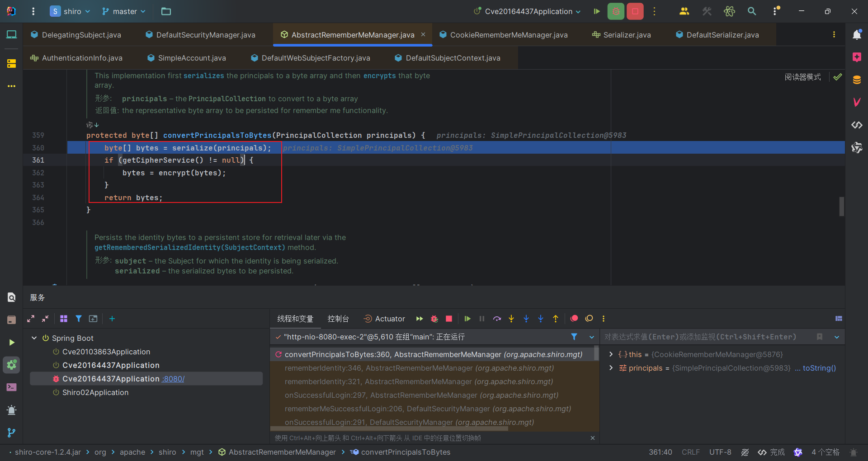The height and width of the screenshot is (461, 868).
Task: Select Shiro02Application in Services tree
Action: [x=95, y=392]
